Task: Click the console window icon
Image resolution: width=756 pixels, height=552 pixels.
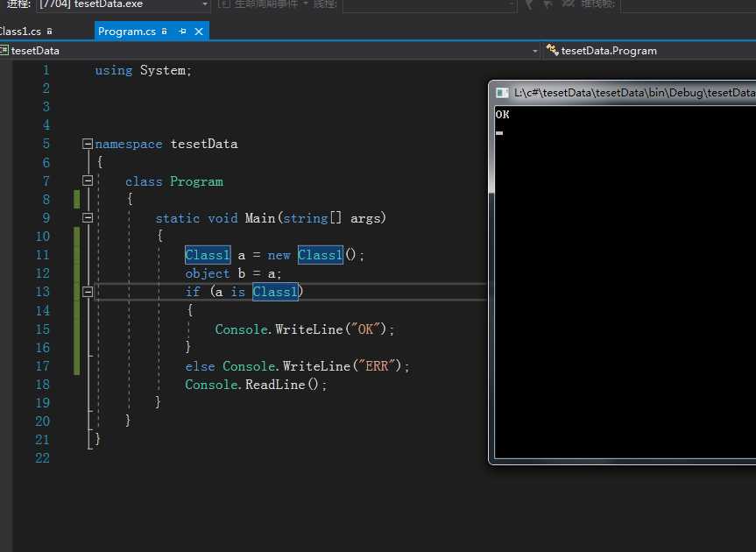Action: [502, 93]
